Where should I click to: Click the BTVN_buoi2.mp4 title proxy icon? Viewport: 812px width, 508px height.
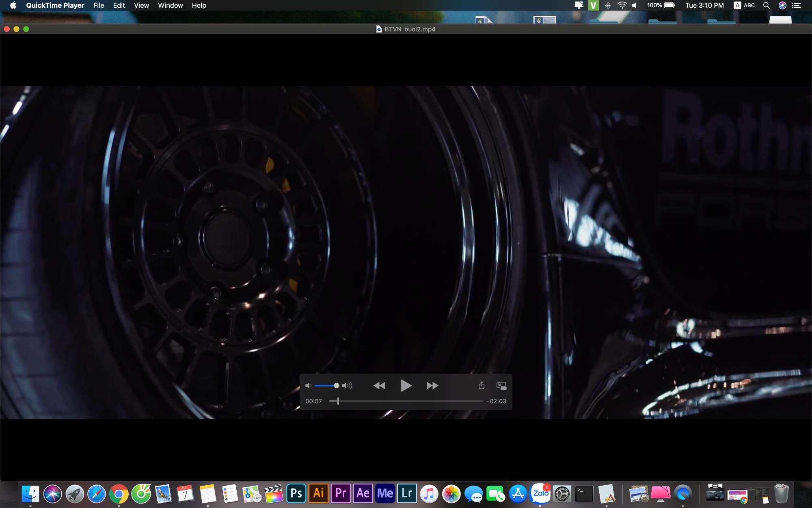tap(379, 29)
